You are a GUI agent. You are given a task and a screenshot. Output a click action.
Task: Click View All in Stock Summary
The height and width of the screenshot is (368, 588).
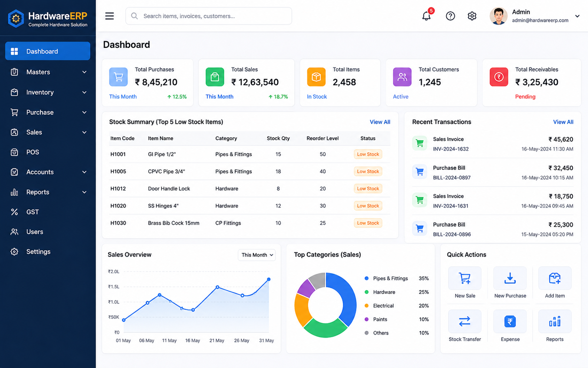click(380, 122)
